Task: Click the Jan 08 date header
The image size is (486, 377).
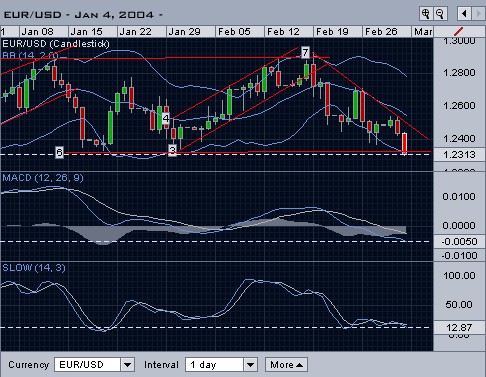Action: tap(44, 32)
